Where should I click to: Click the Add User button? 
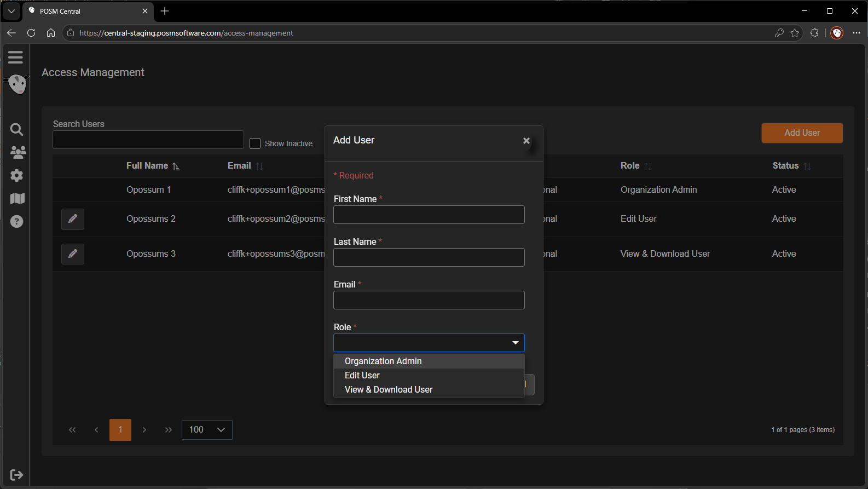point(802,133)
